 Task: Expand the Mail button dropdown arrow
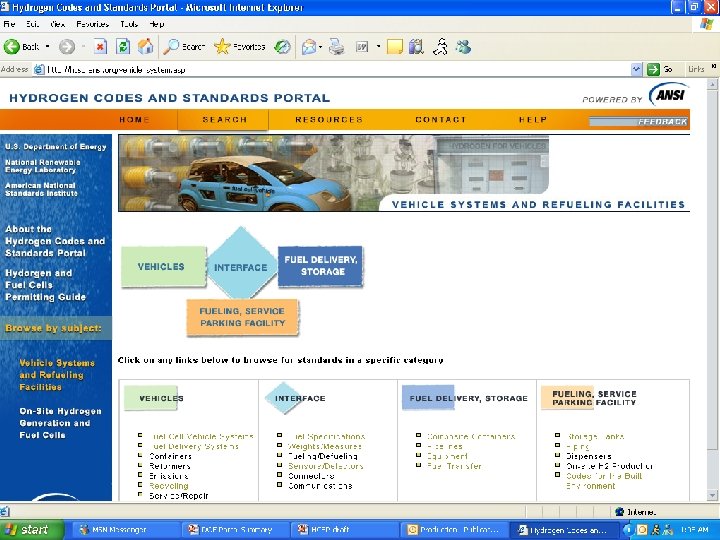point(320,46)
